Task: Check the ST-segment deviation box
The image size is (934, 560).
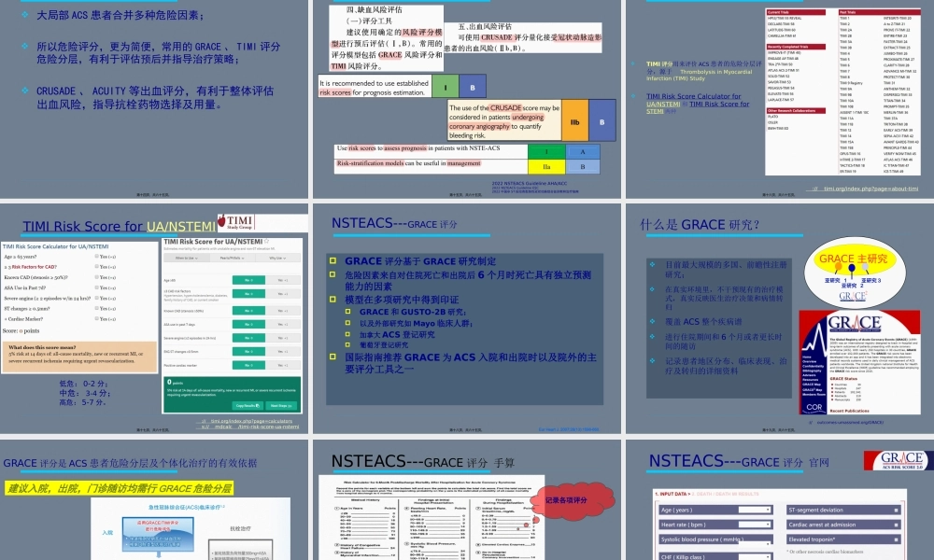Action: (897, 510)
